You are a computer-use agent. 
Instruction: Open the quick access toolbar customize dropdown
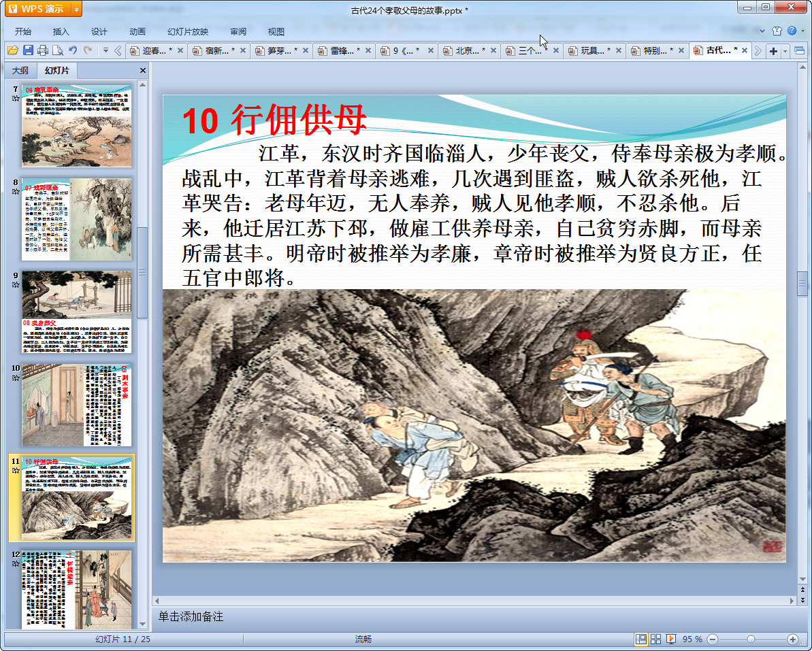(x=105, y=50)
